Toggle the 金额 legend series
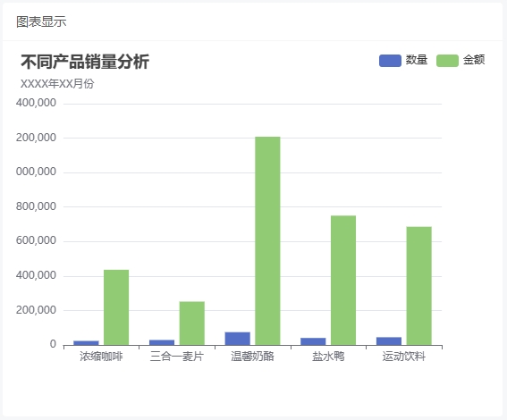Image resolution: width=507 pixels, height=420 pixels. tap(461, 61)
